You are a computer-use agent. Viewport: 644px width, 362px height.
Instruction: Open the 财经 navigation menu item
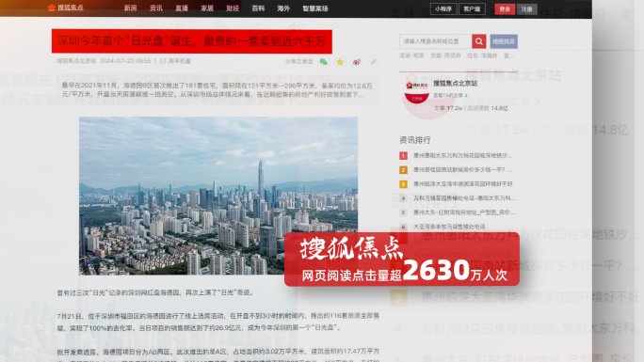coord(233,8)
